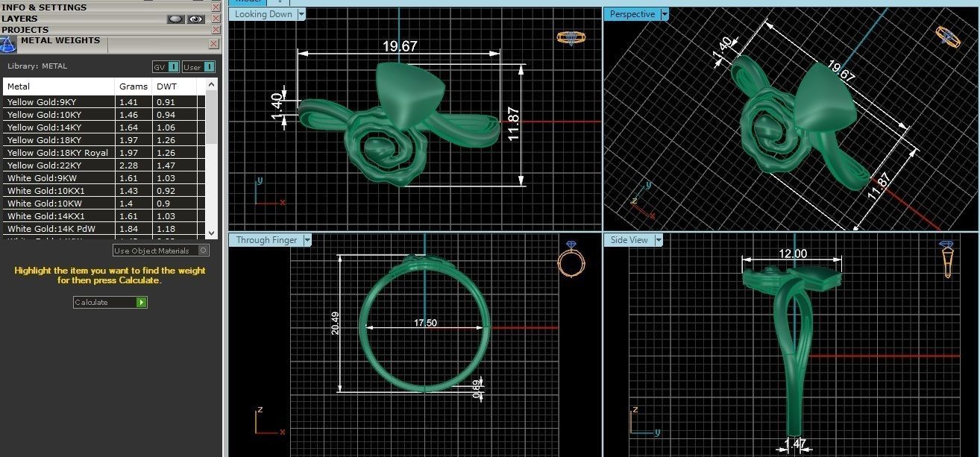
Task: Select the Yellow Gold:18KY row
Action: pyautogui.click(x=104, y=140)
